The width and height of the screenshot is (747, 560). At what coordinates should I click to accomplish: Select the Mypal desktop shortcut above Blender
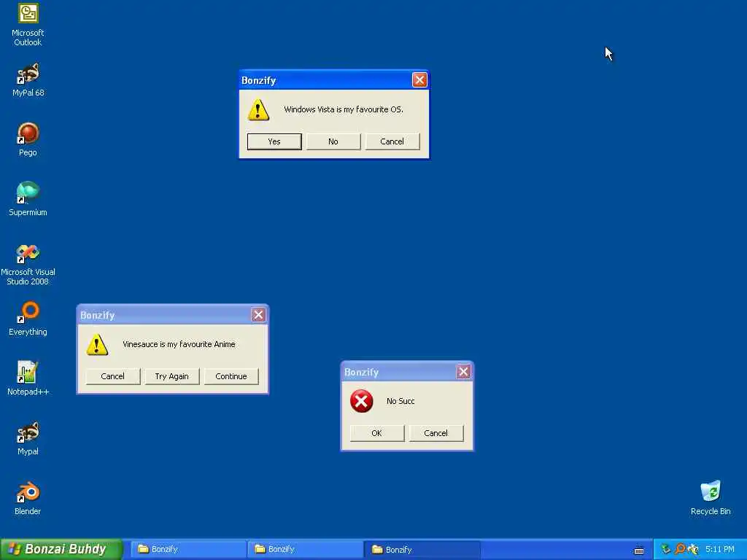(28, 438)
